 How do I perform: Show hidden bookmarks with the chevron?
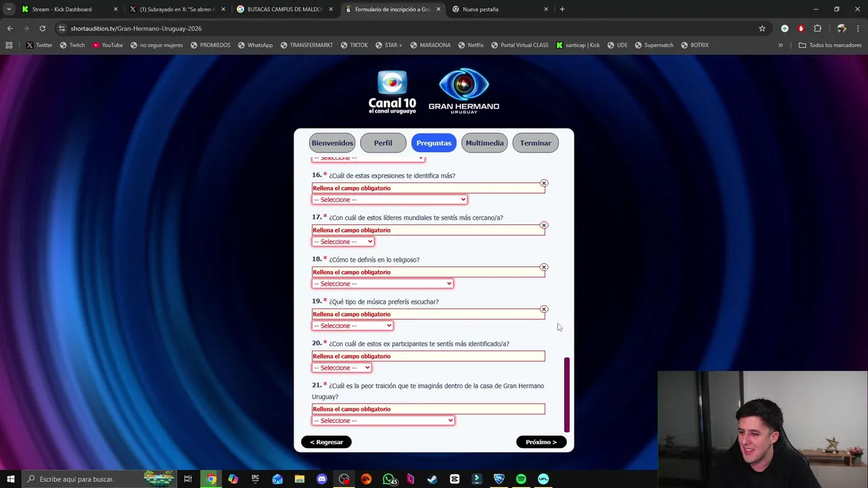[x=781, y=45]
